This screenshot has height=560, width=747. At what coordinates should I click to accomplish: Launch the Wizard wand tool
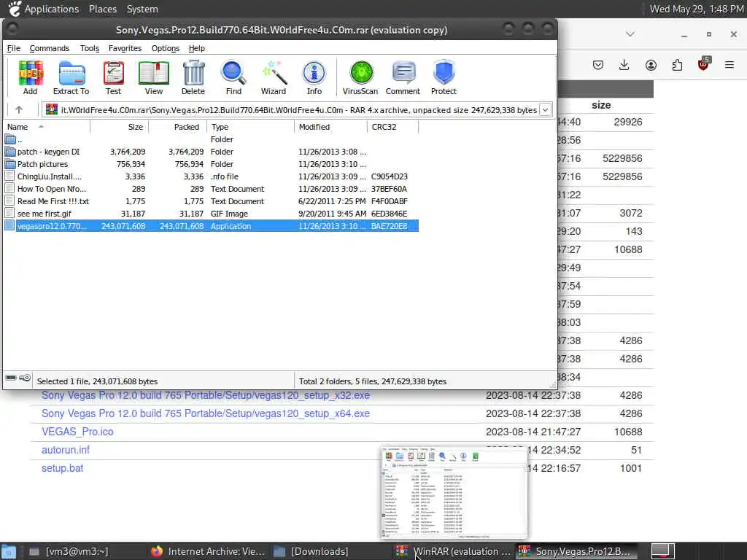(x=274, y=77)
